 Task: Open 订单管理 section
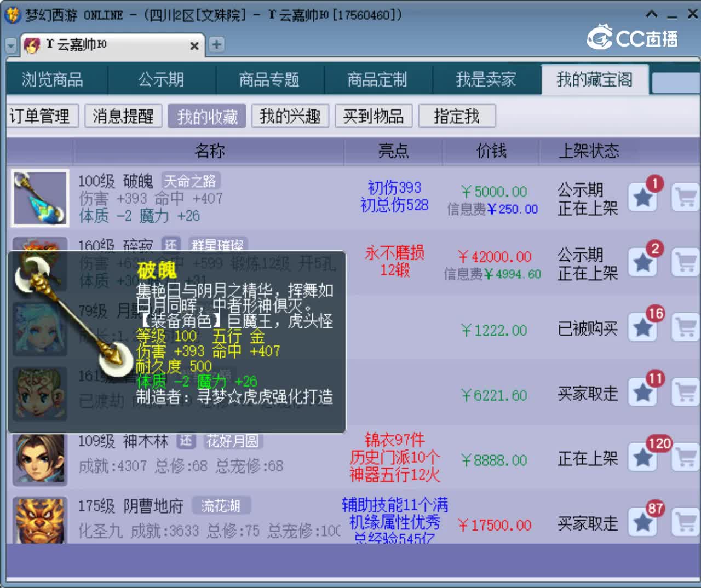click(x=43, y=116)
